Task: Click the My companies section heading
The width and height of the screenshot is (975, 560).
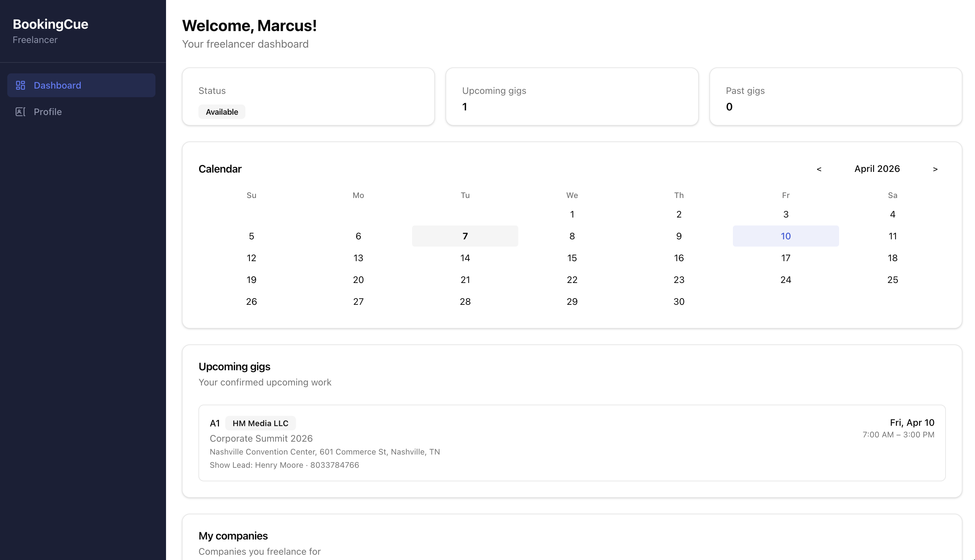Action: click(233, 536)
